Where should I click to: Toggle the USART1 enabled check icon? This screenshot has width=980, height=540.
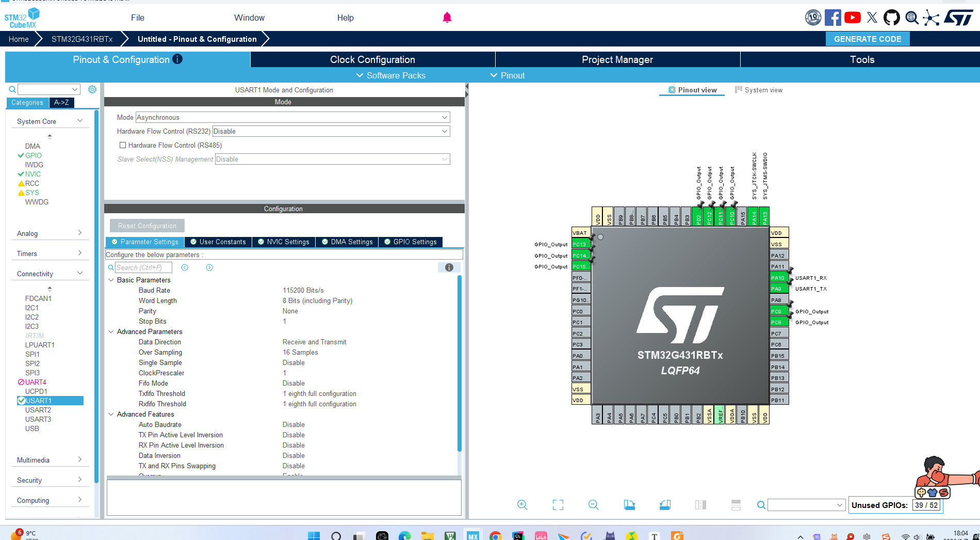(x=22, y=401)
